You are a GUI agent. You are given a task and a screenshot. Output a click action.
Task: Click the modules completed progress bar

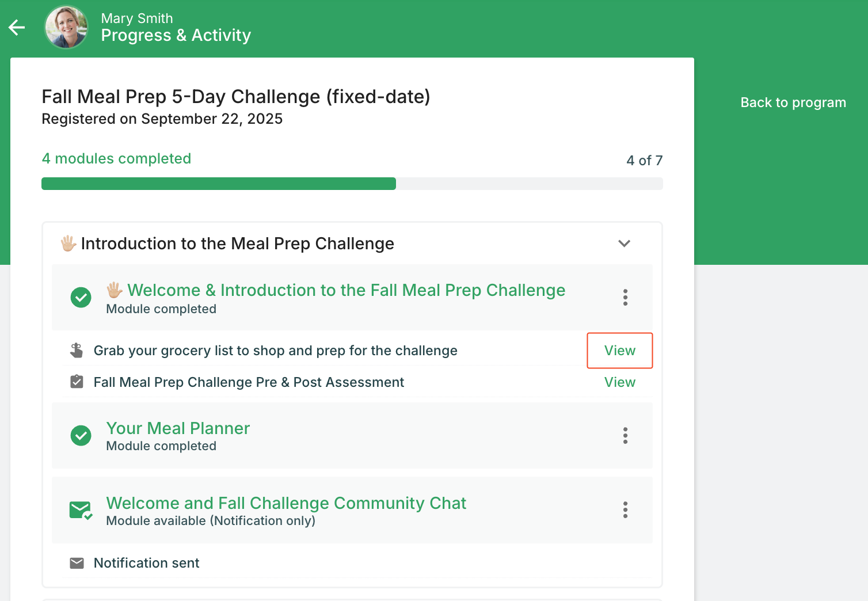click(352, 184)
